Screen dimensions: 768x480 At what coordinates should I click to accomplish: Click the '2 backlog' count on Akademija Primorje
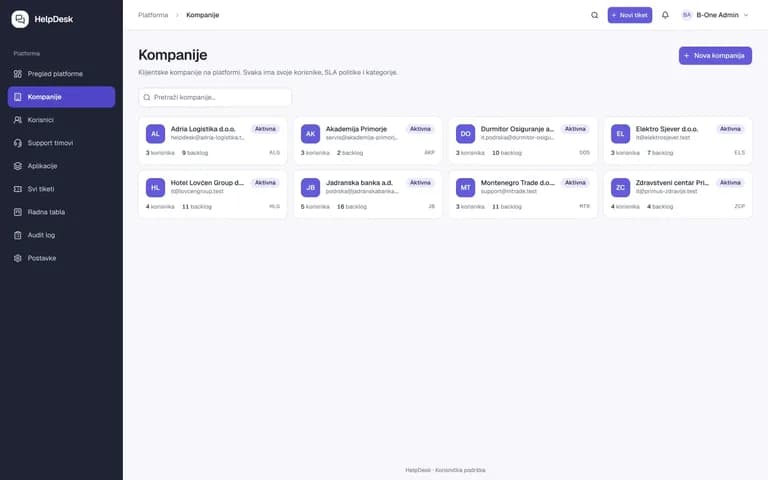coord(350,153)
